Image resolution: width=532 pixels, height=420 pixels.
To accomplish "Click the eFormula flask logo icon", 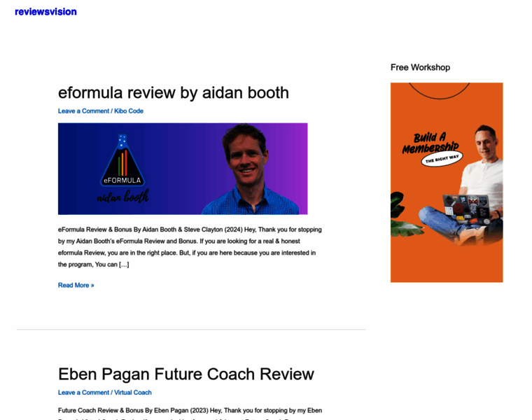I will click(x=122, y=160).
